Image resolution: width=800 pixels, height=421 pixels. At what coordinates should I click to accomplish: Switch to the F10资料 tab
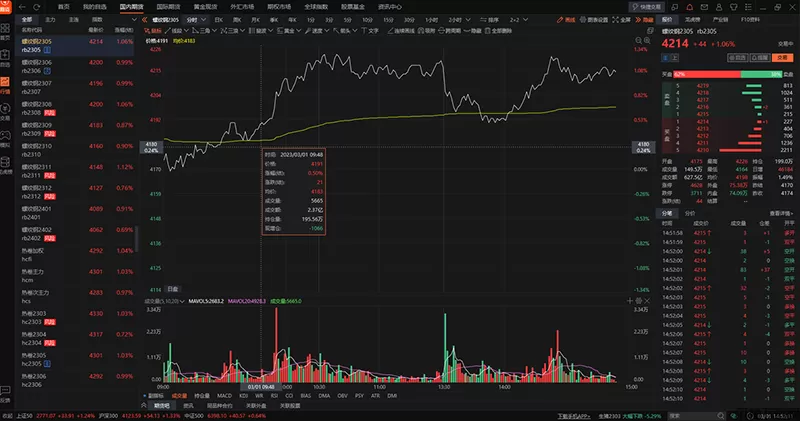point(750,20)
